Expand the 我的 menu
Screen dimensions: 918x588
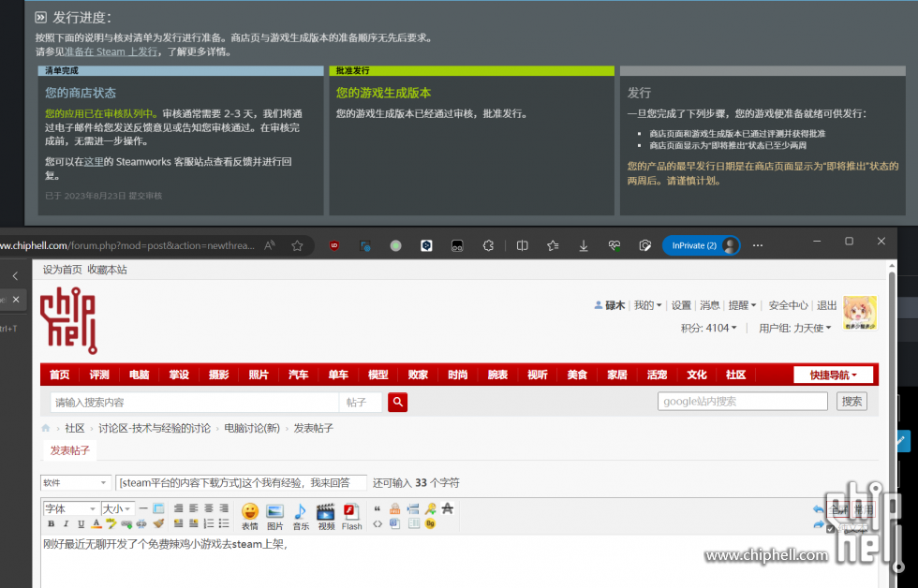(647, 305)
